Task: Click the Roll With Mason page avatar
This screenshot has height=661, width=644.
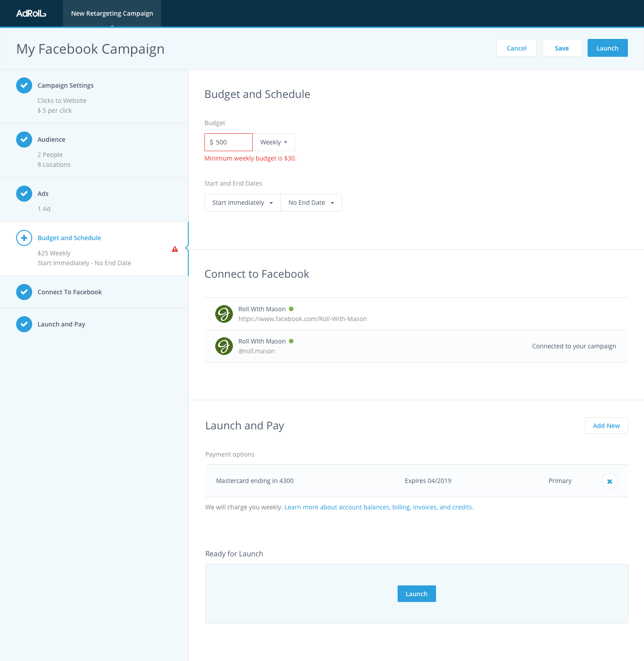Action: 224,314
